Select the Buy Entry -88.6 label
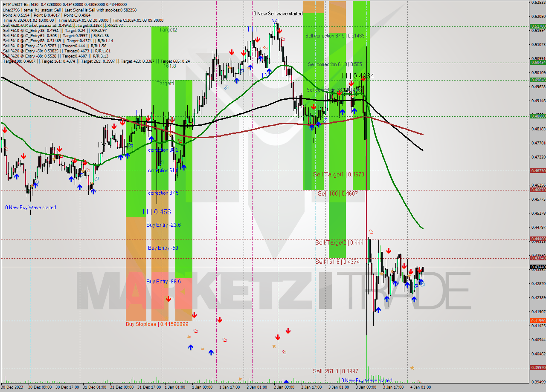 163,281
